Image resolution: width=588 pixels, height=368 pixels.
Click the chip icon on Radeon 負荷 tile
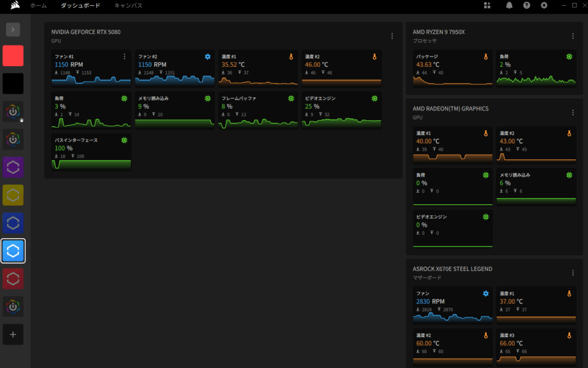[x=486, y=175]
